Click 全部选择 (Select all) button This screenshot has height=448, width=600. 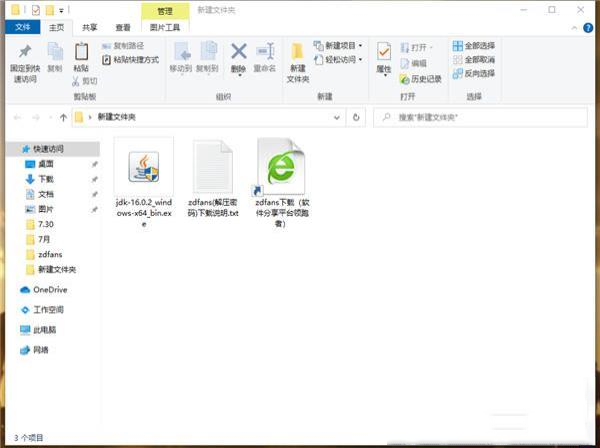point(472,45)
